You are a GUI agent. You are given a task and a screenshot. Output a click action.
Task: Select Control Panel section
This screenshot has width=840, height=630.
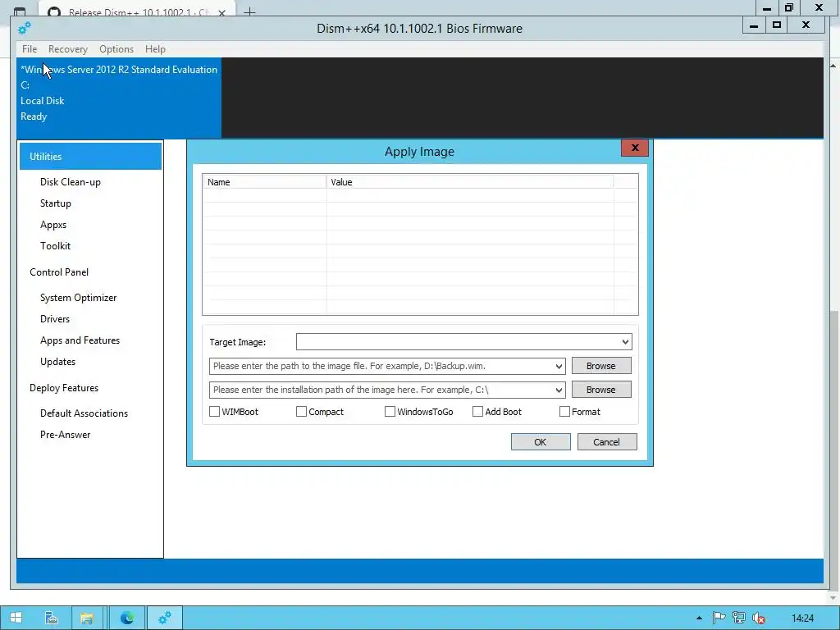59,272
